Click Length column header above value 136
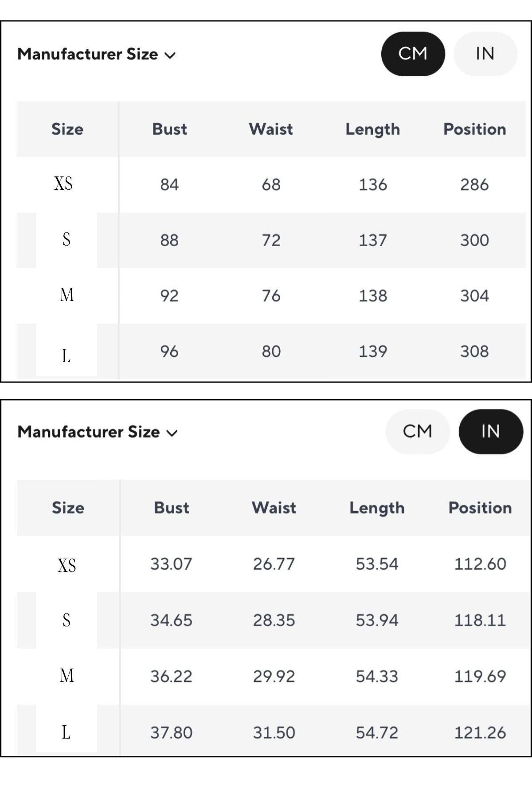 coord(372,129)
